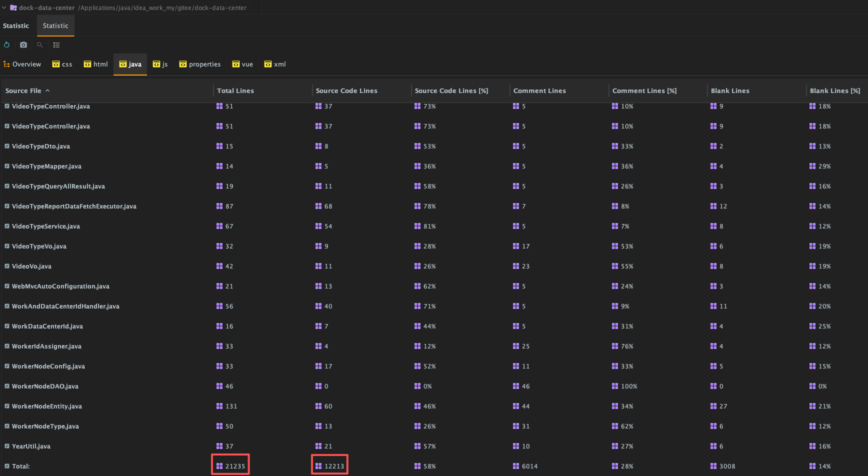Select the first Statistic panel tab
This screenshot has width=868, height=476.
[x=16, y=26]
